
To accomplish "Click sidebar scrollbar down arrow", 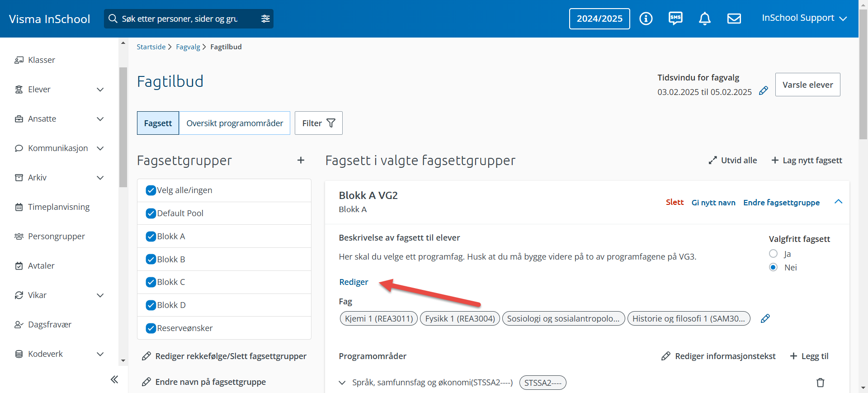I will [123, 361].
